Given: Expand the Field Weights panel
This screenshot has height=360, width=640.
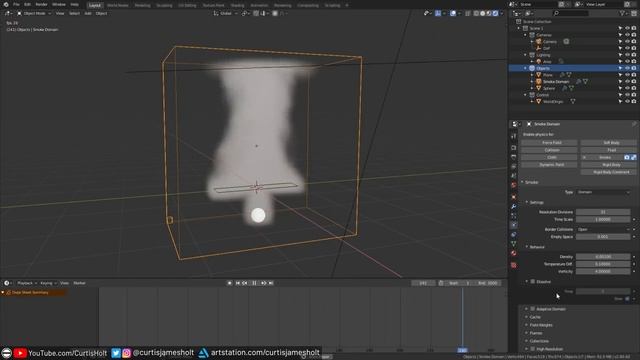Looking at the screenshot, I should 540,325.
